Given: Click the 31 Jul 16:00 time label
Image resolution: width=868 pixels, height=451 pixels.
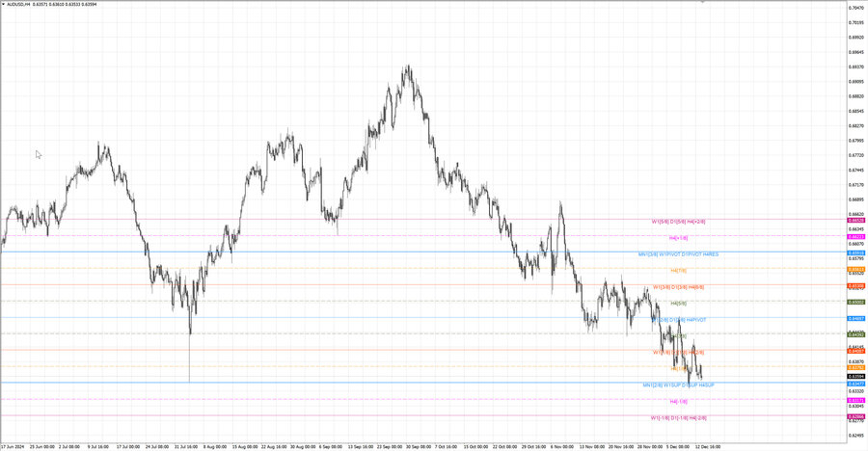Looking at the screenshot, I should [185, 446].
